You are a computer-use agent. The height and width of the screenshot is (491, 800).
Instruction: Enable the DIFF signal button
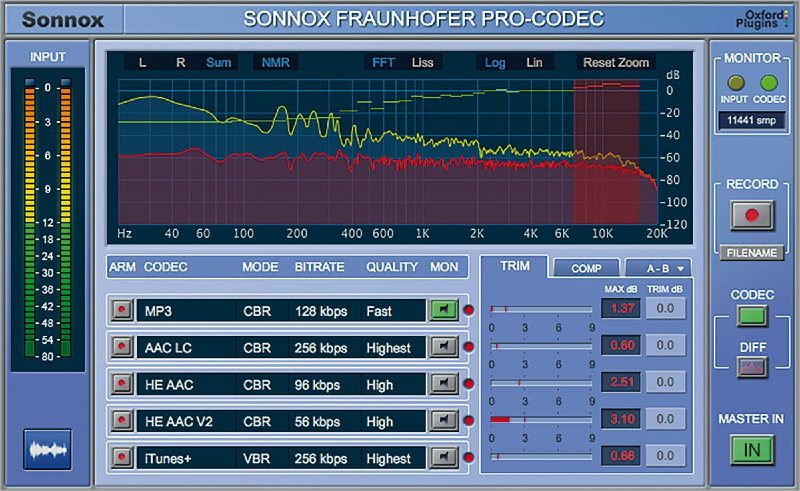tap(752, 367)
